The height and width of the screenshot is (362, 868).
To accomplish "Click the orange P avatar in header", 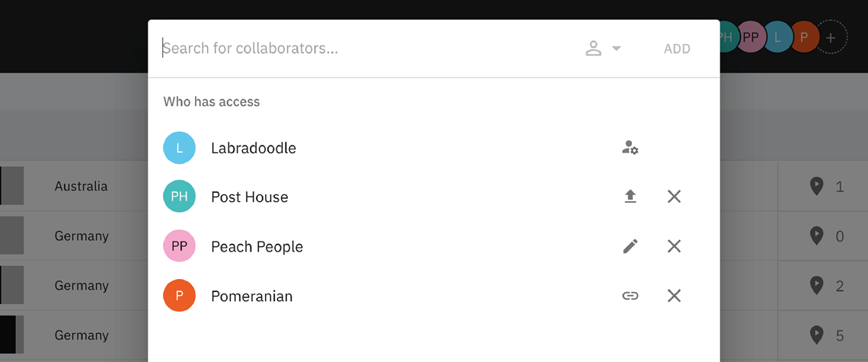I will (x=803, y=37).
